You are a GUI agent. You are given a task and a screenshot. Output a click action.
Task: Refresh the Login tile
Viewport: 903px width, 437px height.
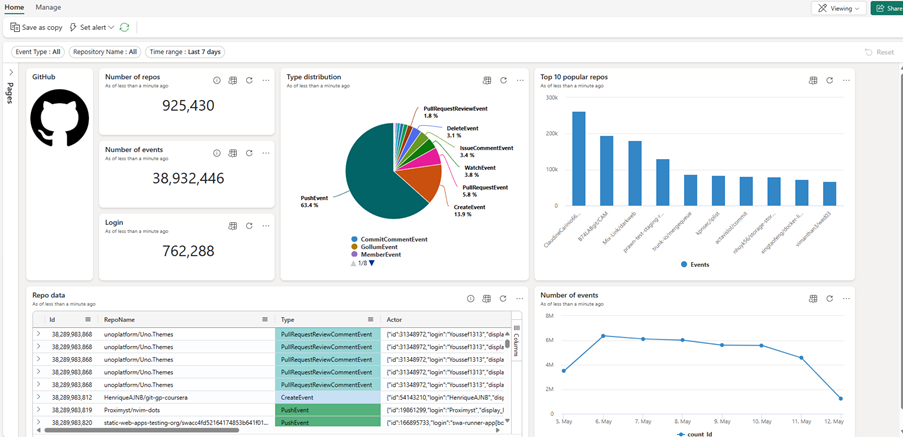[x=249, y=226]
